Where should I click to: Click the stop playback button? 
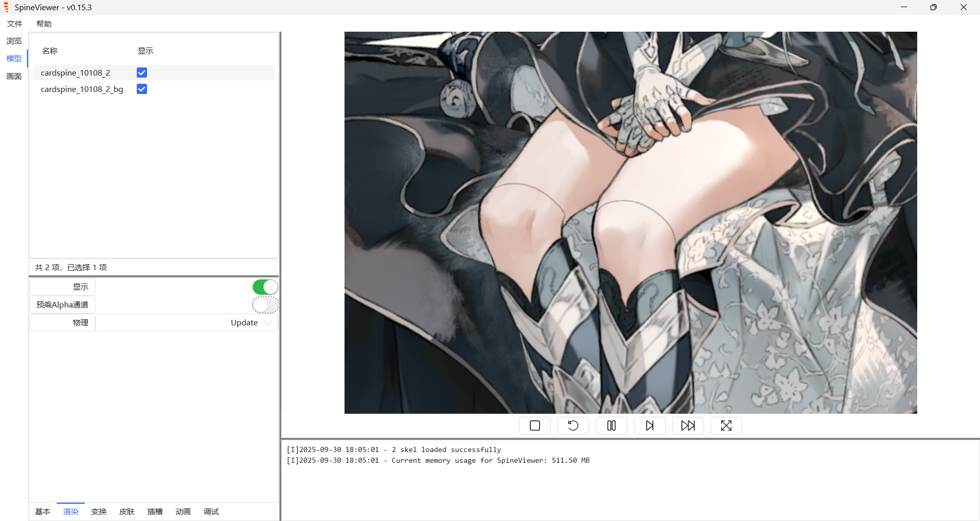coord(535,425)
